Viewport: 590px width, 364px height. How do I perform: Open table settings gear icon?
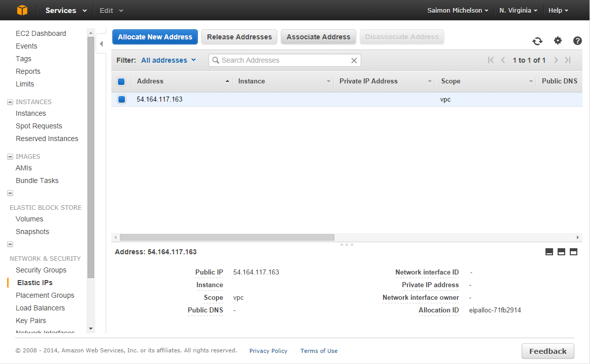(558, 40)
